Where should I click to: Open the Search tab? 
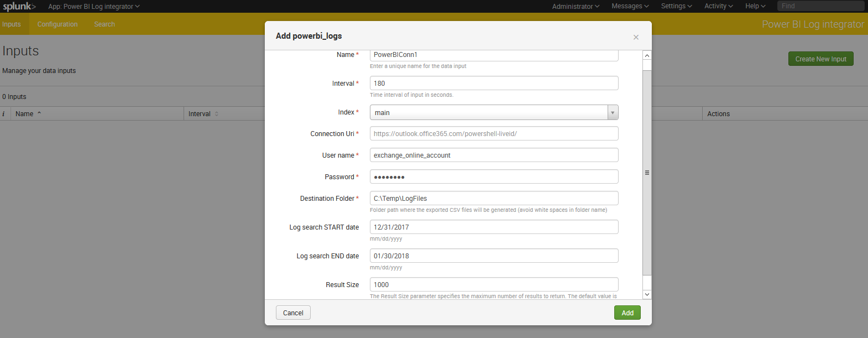click(x=104, y=24)
